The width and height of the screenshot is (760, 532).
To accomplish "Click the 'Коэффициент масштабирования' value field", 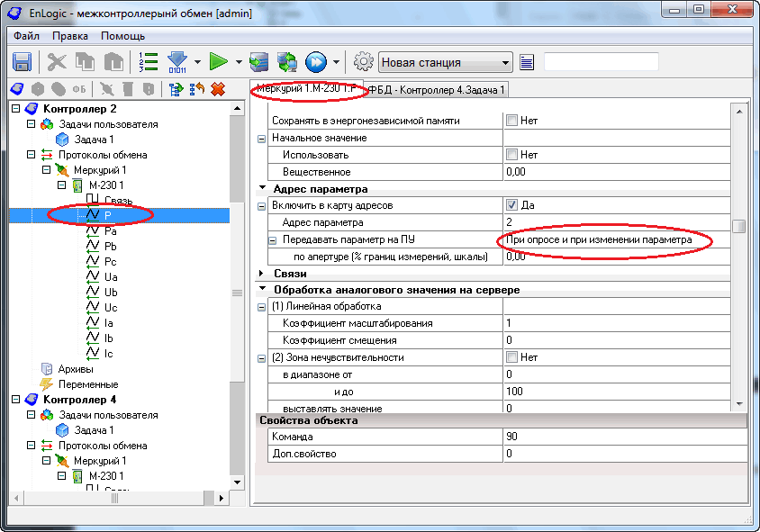I will point(617,323).
